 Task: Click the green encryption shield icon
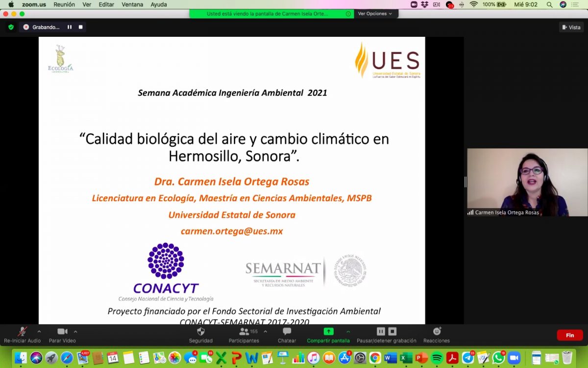click(11, 27)
